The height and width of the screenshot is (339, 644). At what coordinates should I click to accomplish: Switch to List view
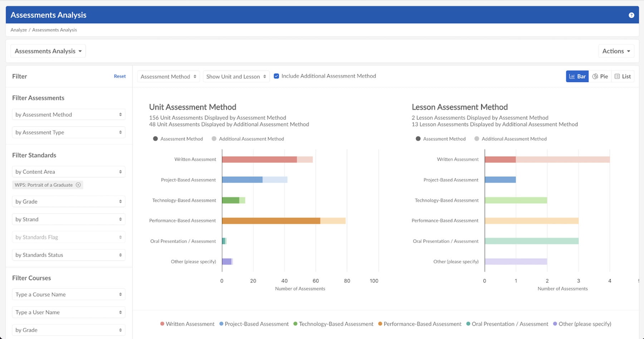tap(623, 76)
